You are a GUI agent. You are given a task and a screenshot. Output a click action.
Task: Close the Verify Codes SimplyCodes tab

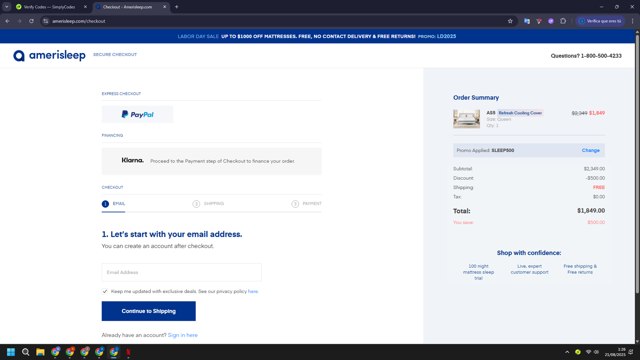85,7
